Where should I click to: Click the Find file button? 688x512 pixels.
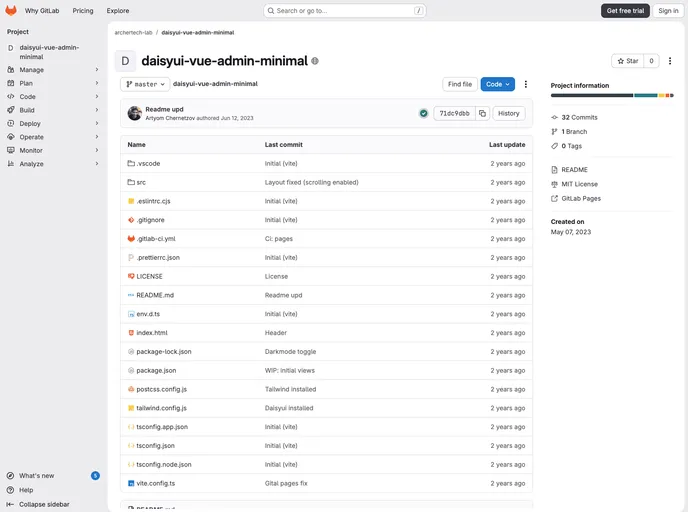click(x=460, y=84)
